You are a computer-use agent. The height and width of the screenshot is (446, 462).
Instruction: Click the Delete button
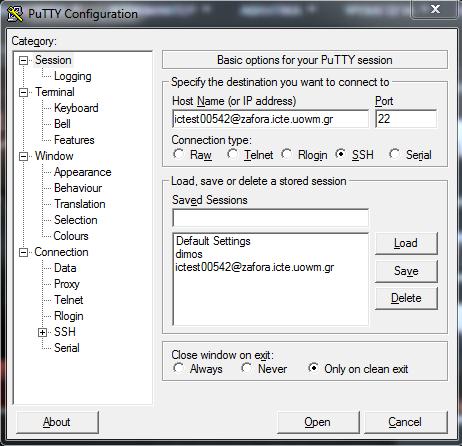406,298
